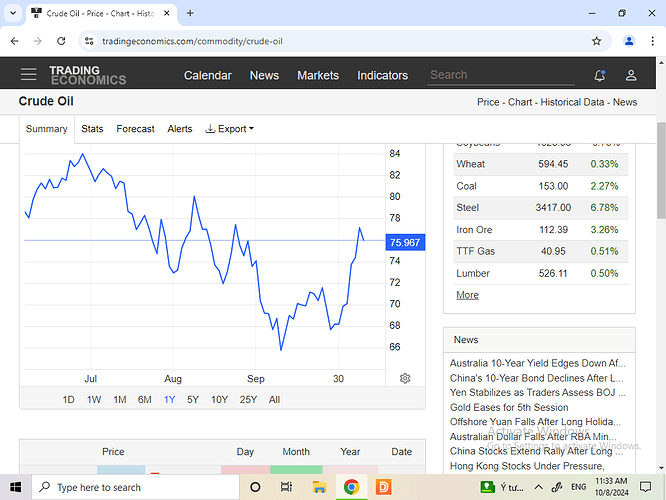The height and width of the screenshot is (500, 666).
Task: Click the 75.967 current price label
Action: click(x=405, y=243)
